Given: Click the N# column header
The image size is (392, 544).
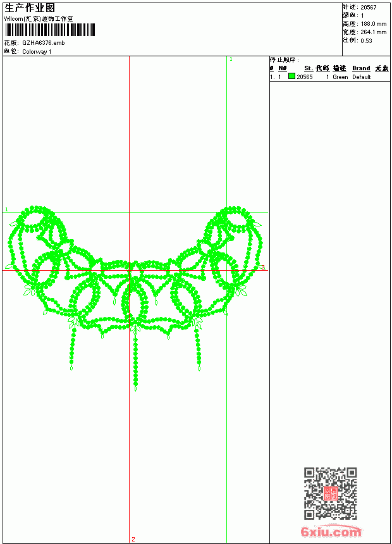Looking at the screenshot, I should (x=283, y=68).
